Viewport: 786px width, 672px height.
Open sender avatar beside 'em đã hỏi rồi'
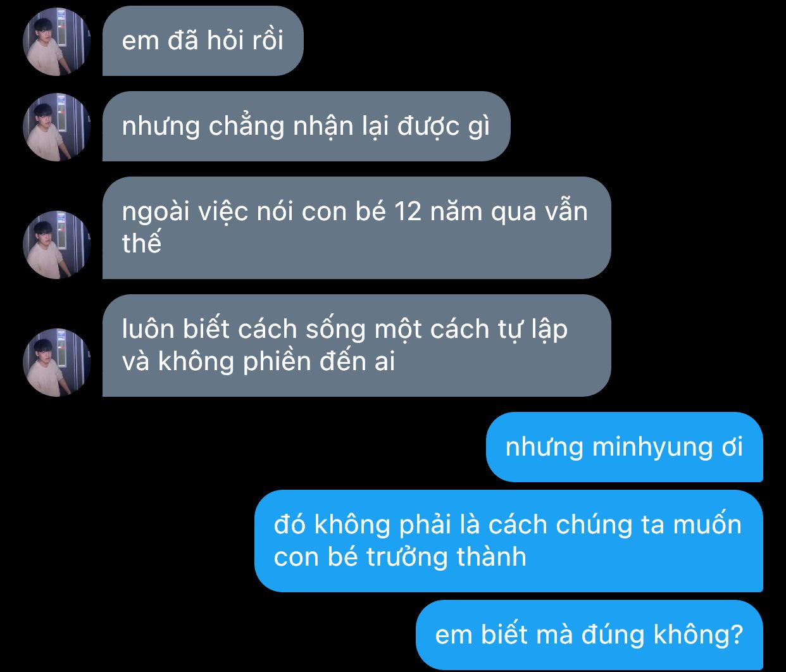57,42
